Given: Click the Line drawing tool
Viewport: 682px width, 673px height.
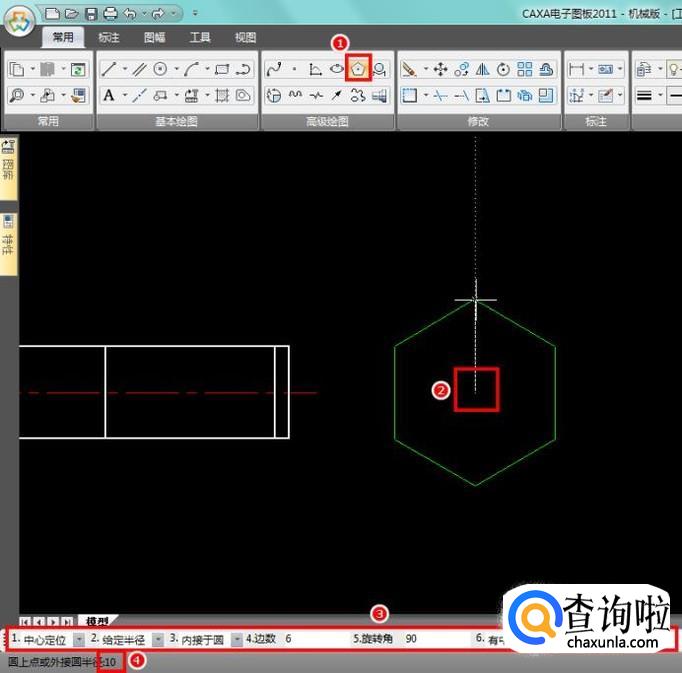Looking at the screenshot, I should (x=110, y=69).
